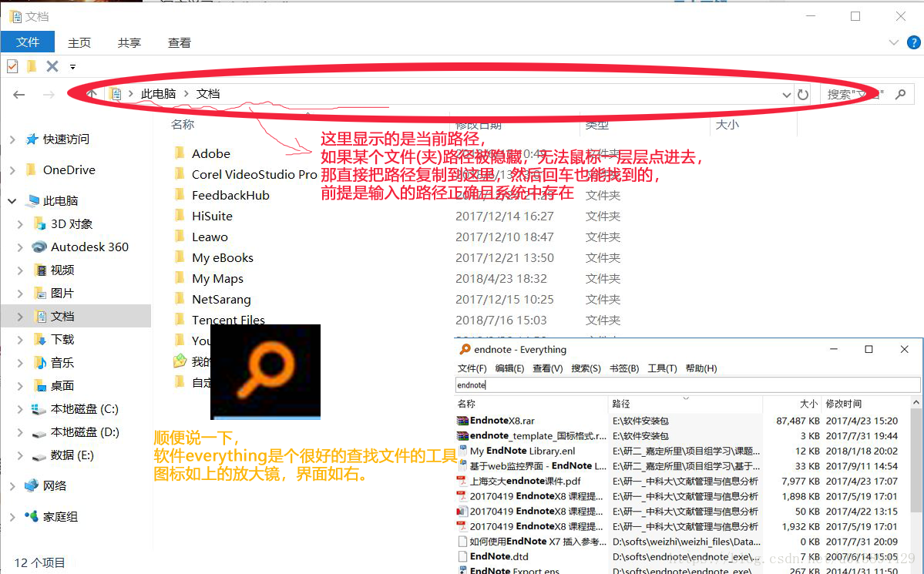Select 上海交大endnote课件.pdf in Everything
Screen dimensions: 924x574
pos(525,481)
